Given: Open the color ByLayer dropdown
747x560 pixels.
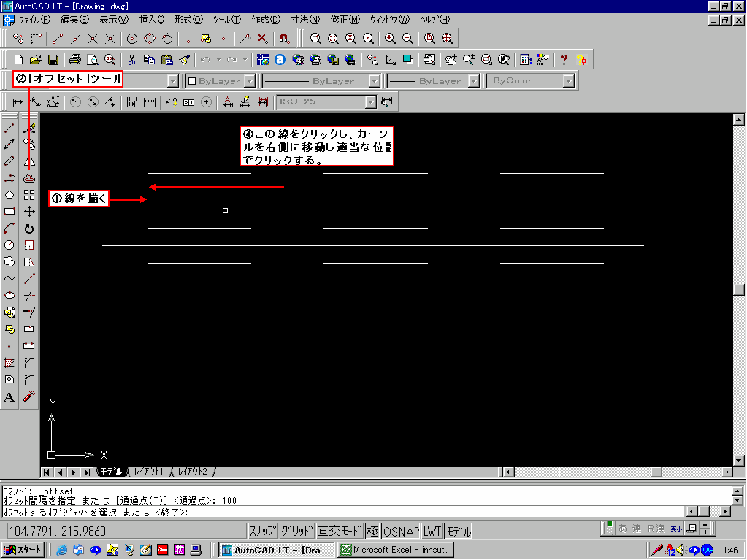Looking at the screenshot, I should pyautogui.click(x=250, y=81).
